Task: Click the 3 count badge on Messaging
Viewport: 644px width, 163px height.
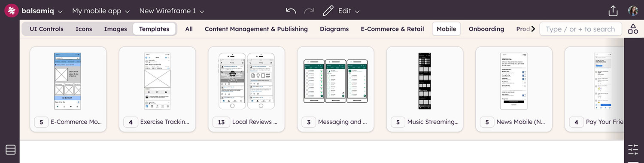Action: coord(309,122)
